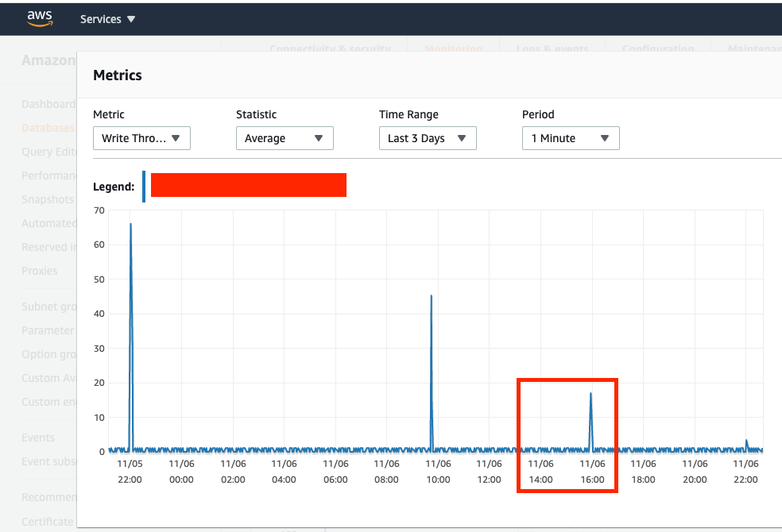Switch to the Connectivity & security tab
The image size is (782, 532).
330,48
